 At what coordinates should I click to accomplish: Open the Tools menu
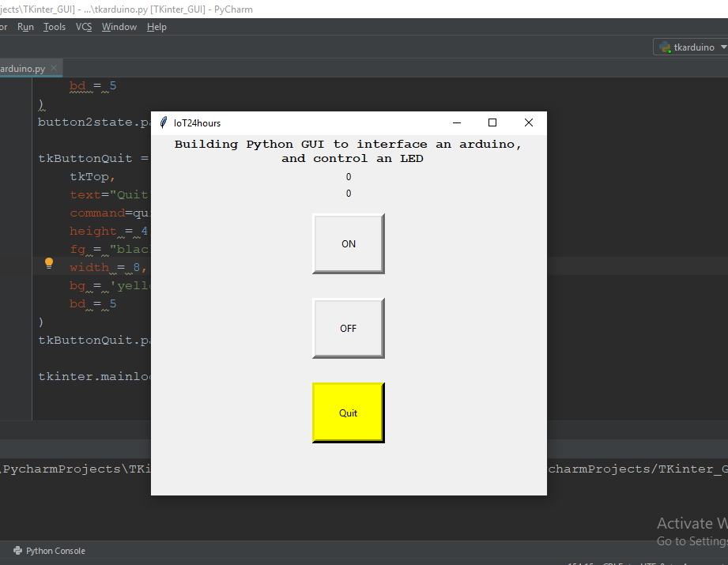[x=54, y=26]
